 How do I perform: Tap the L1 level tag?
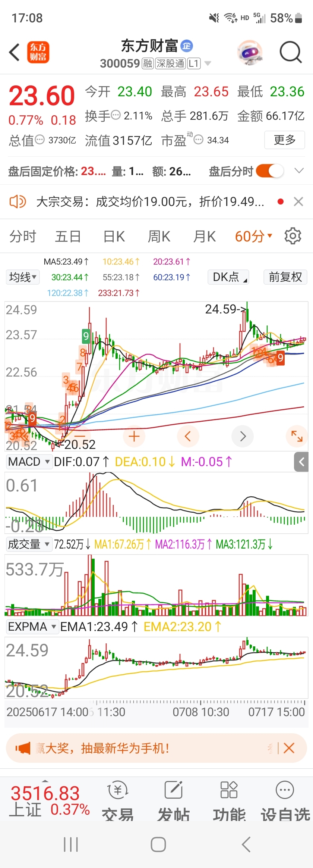pos(194,63)
